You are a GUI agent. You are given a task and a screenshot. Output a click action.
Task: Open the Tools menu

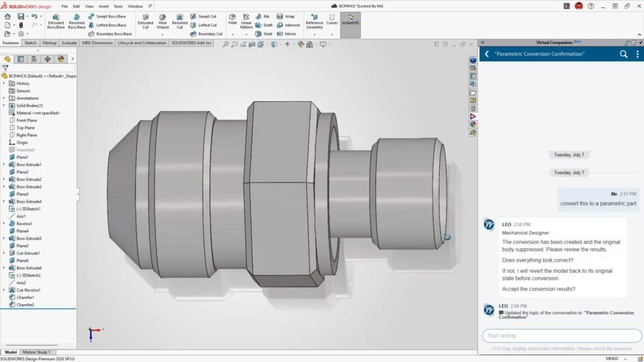tap(118, 6)
